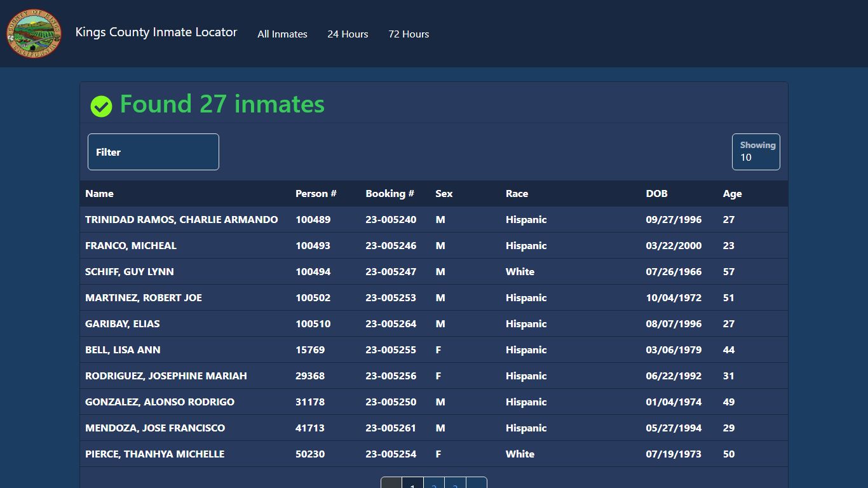Click booking number 23-005247
The width and height of the screenshot is (868, 488).
[x=391, y=272]
